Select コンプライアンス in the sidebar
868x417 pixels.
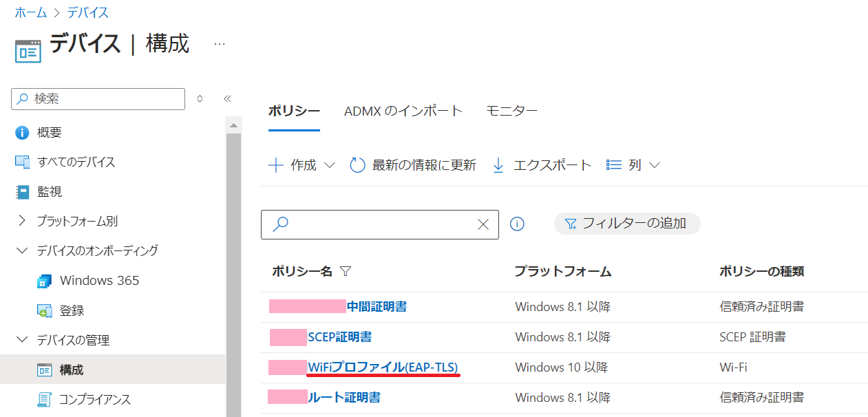point(95,400)
